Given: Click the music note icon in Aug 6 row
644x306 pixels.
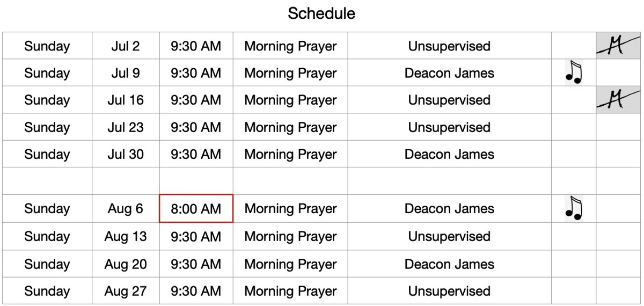Looking at the screenshot, I should pyautogui.click(x=573, y=208).
